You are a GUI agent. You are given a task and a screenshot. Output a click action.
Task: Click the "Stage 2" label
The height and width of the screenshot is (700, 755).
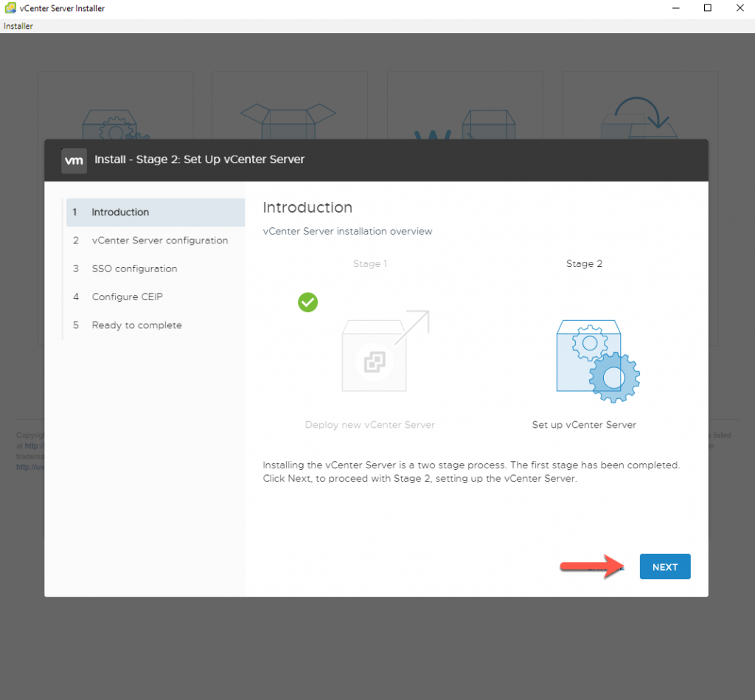point(584,263)
